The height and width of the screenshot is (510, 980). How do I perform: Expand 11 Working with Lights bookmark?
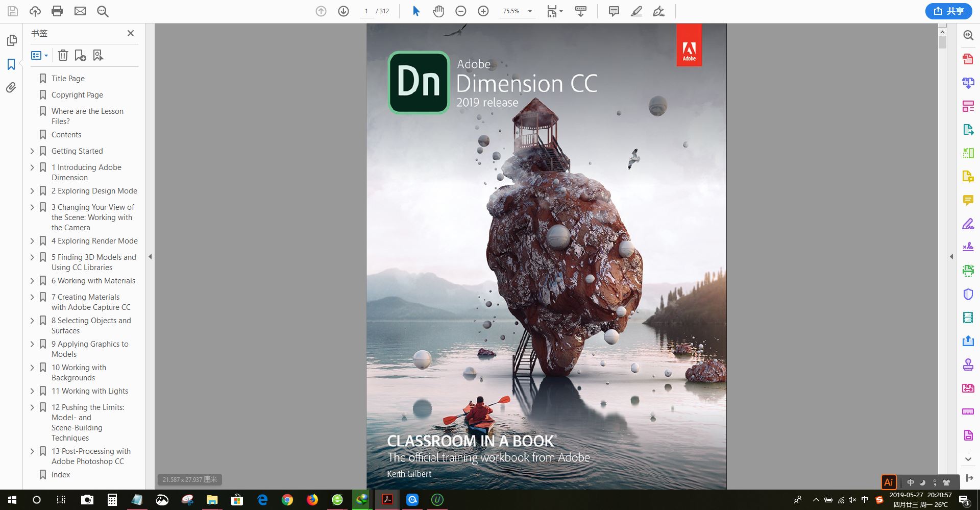32,391
